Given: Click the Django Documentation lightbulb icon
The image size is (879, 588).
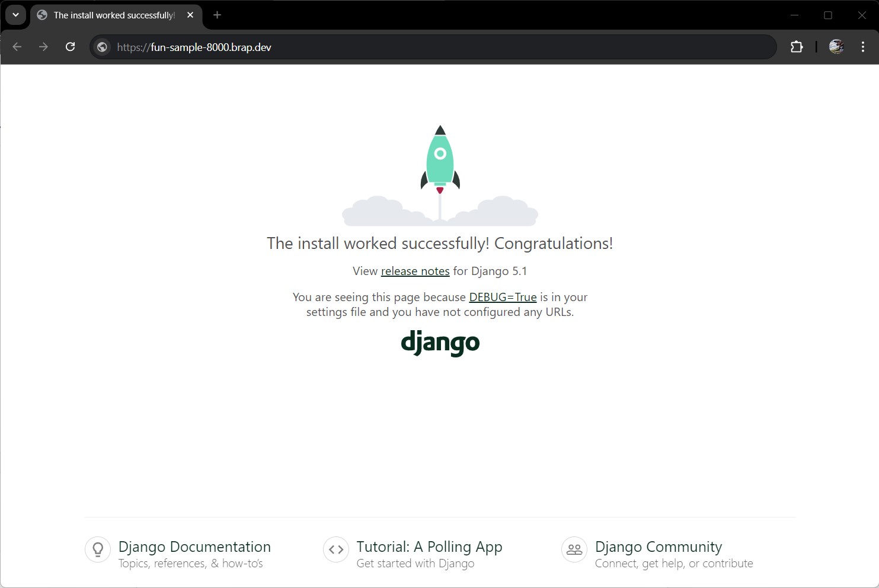Looking at the screenshot, I should coord(97,549).
